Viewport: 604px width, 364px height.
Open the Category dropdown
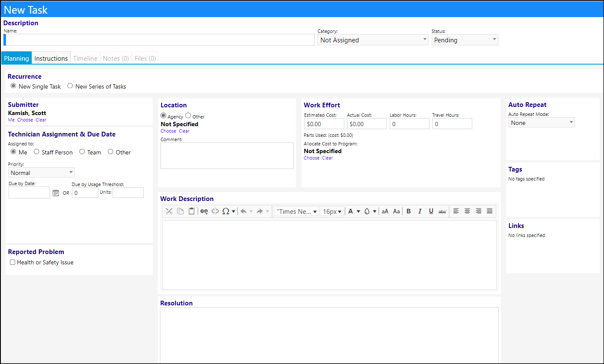(373, 40)
